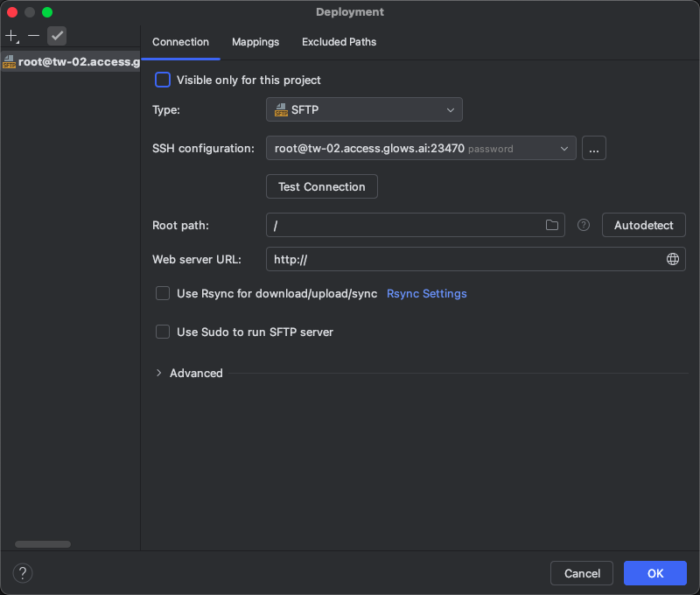Click the green zoom window button
This screenshot has height=595, width=700.
pyautogui.click(x=47, y=12)
